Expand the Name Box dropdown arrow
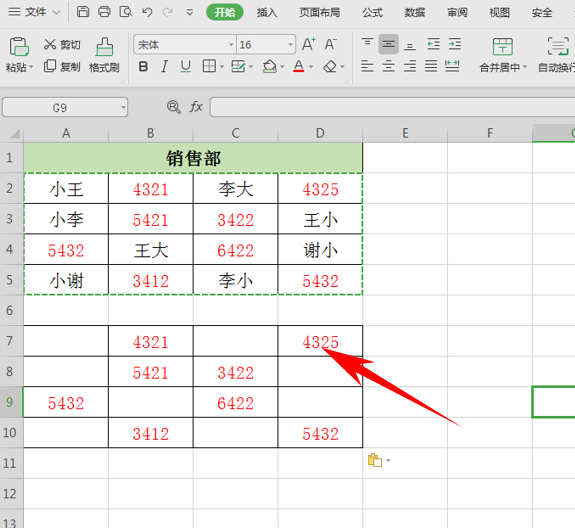 [123, 107]
